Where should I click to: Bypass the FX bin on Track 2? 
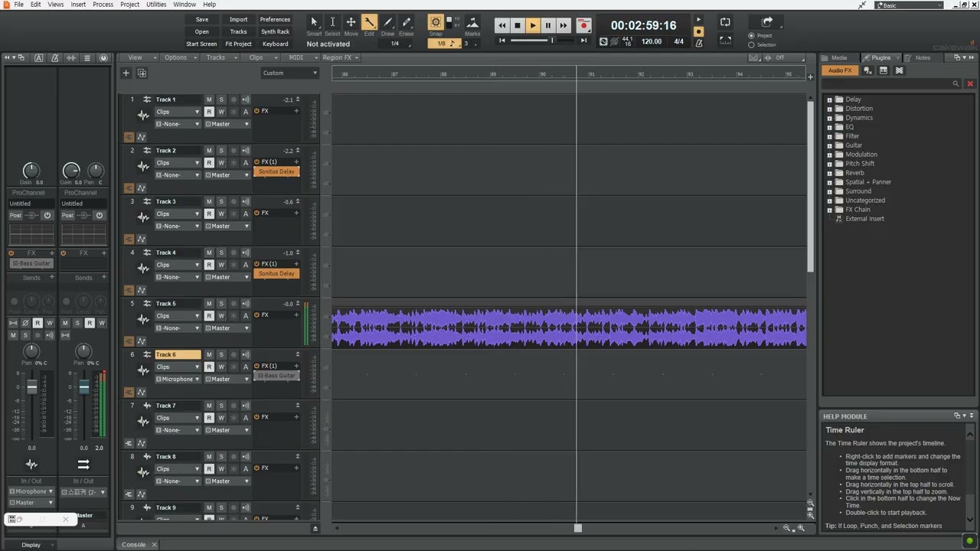257,162
